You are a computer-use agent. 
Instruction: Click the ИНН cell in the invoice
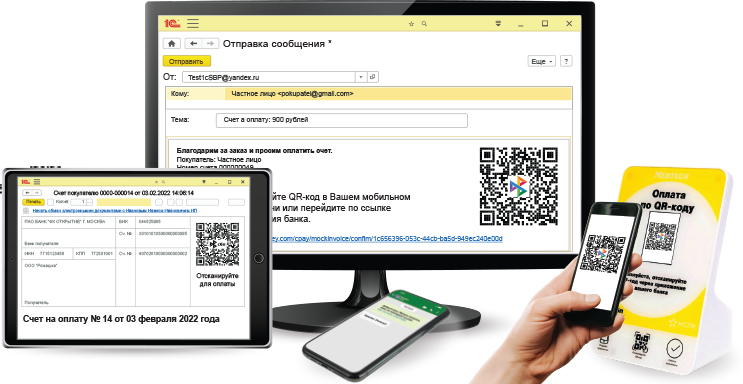click(47, 254)
